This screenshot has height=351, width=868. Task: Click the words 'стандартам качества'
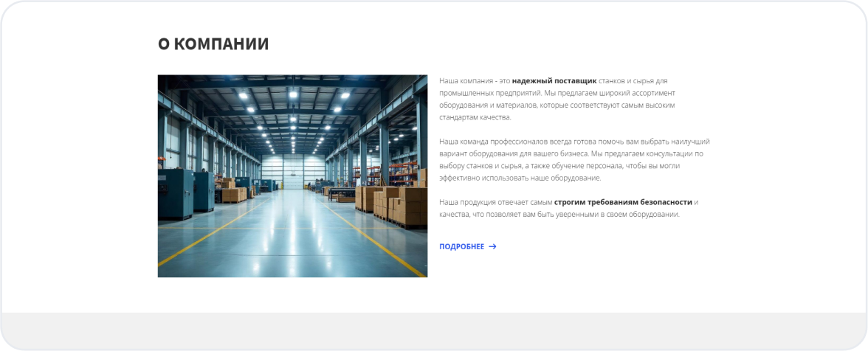[475, 117]
